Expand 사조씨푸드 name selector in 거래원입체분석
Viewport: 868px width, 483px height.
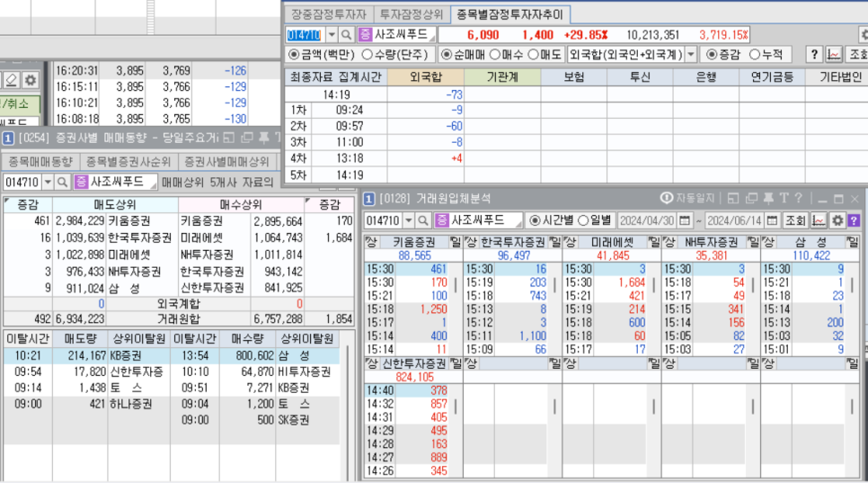click(x=518, y=223)
